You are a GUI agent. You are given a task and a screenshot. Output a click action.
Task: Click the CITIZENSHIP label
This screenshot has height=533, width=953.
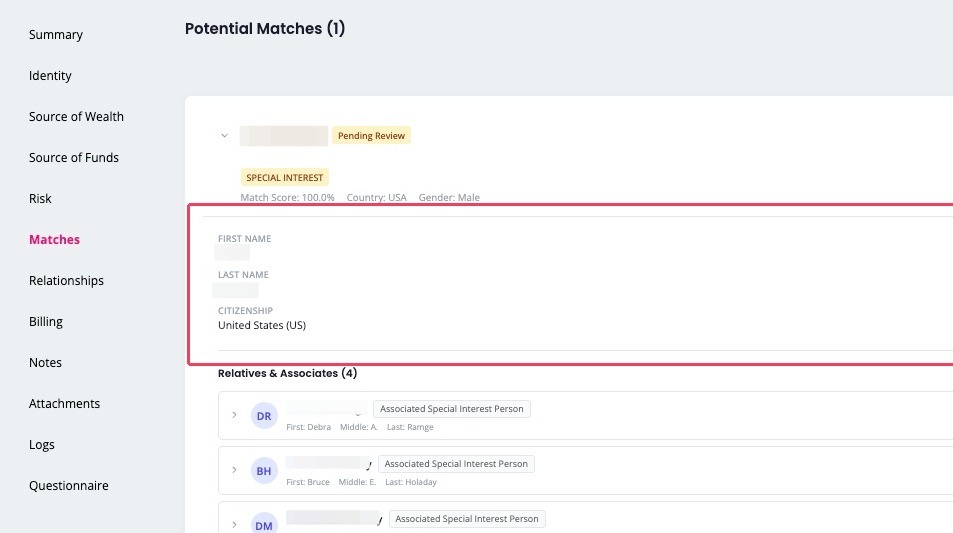pyautogui.click(x=245, y=311)
